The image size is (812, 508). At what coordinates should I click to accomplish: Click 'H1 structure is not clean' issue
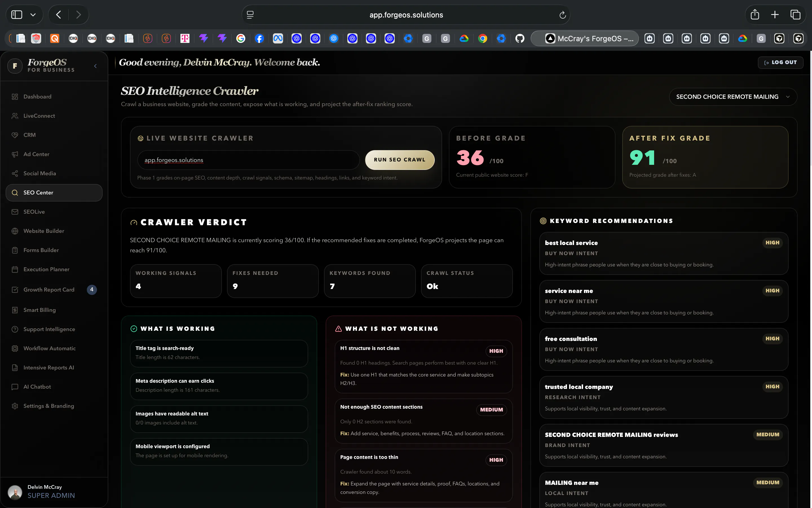(x=423, y=367)
